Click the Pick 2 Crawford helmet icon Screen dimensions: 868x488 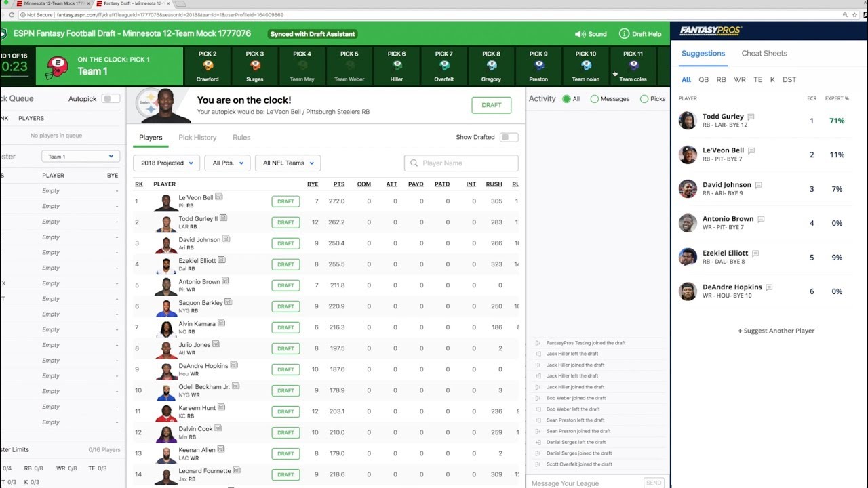(208, 66)
